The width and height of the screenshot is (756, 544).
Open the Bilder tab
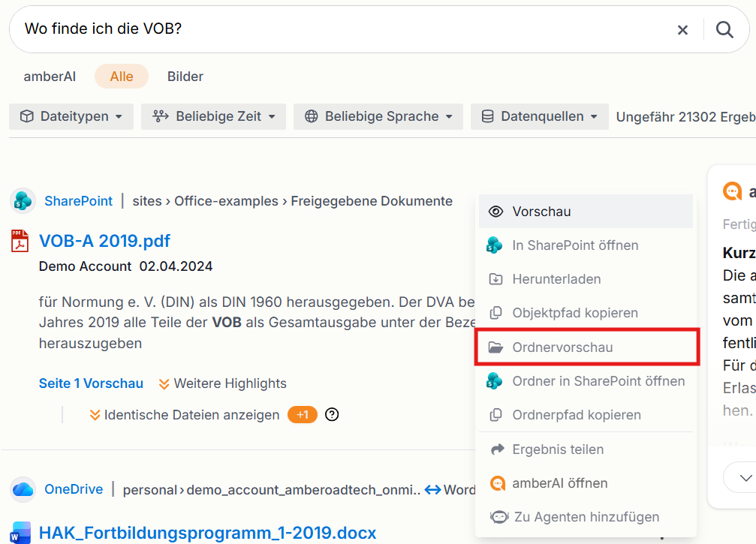pos(185,76)
